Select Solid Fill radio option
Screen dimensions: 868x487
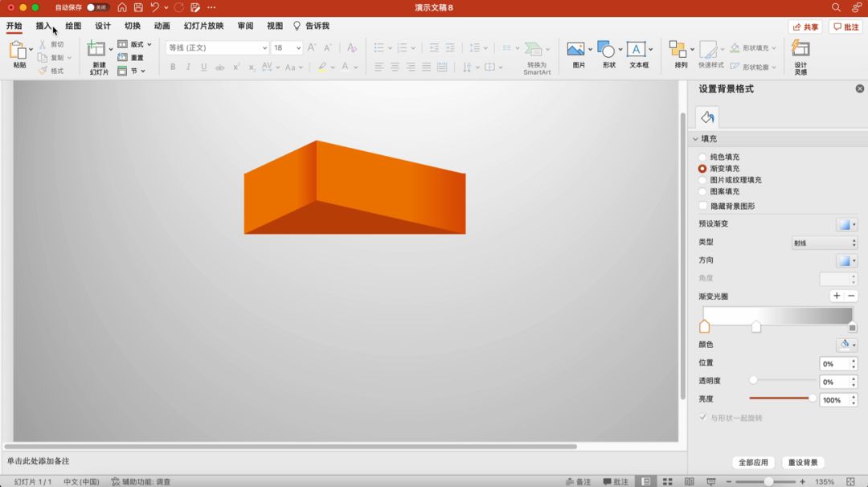[x=702, y=158]
